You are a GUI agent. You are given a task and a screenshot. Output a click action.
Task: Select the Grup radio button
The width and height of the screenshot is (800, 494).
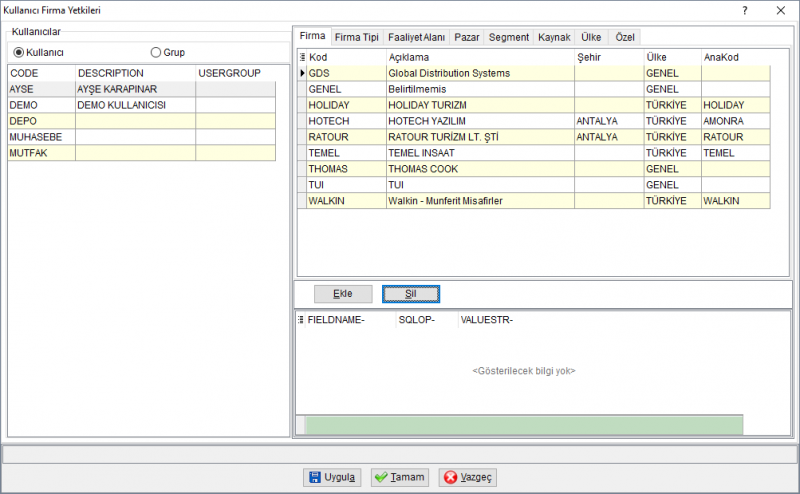tap(156, 53)
